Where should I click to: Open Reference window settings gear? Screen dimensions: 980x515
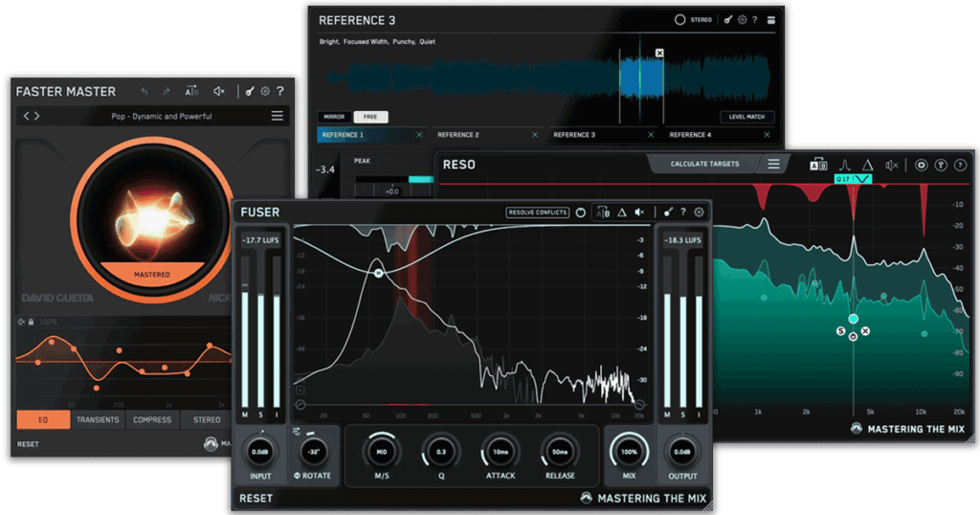[742, 20]
